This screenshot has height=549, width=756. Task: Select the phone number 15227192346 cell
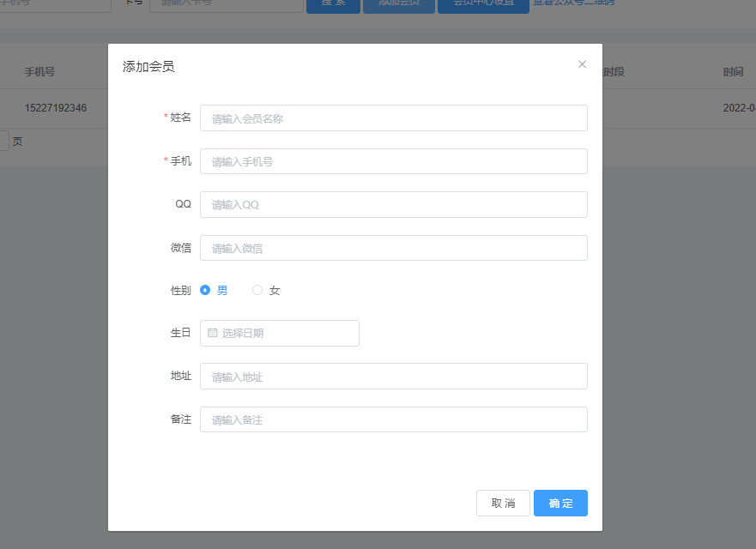(x=55, y=108)
